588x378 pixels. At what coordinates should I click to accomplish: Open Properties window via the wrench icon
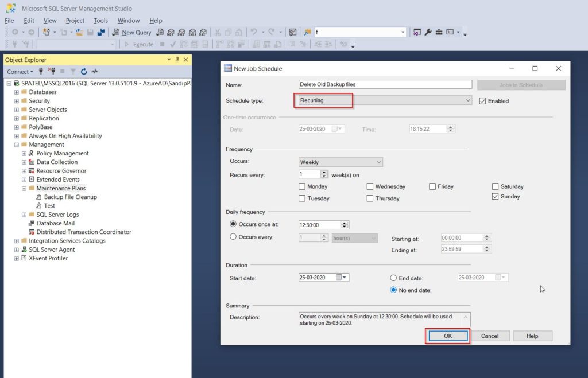click(x=428, y=32)
